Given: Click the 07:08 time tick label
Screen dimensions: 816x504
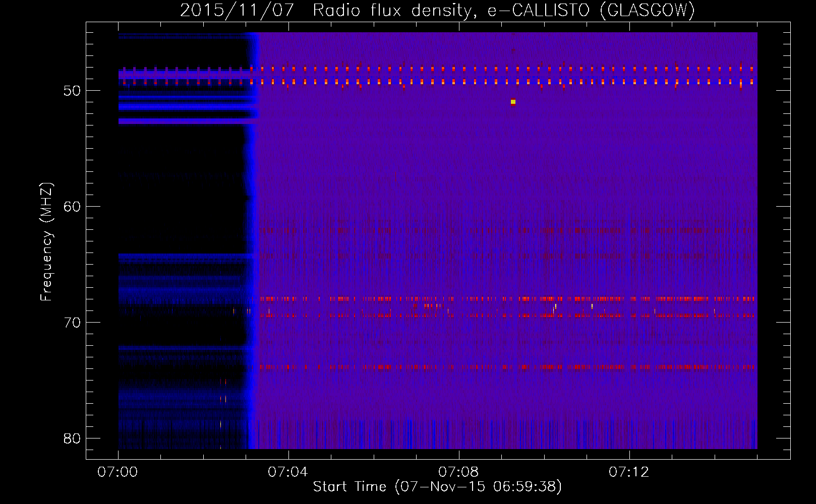Looking at the screenshot, I should (x=458, y=472).
